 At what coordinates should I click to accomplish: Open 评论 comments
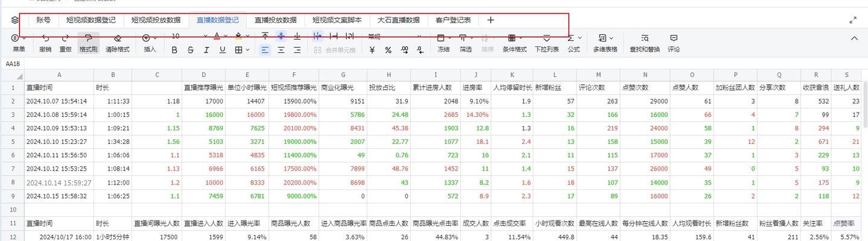pyautogui.click(x=674, y=43)
